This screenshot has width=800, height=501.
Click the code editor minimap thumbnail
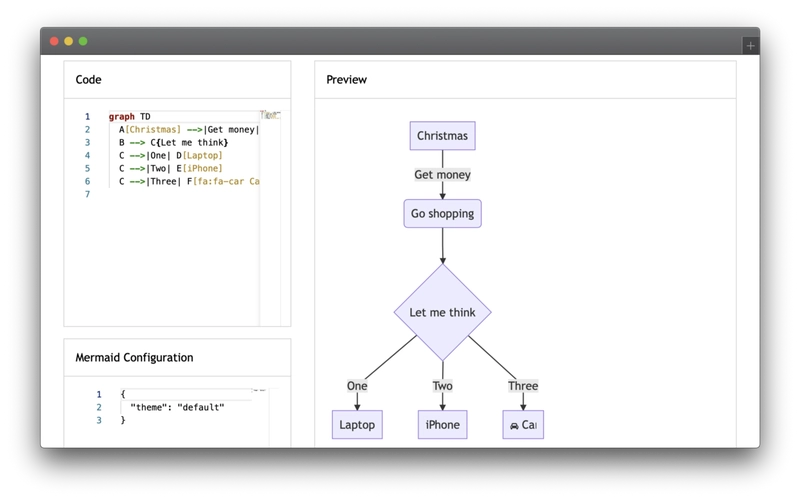(270, 115)
